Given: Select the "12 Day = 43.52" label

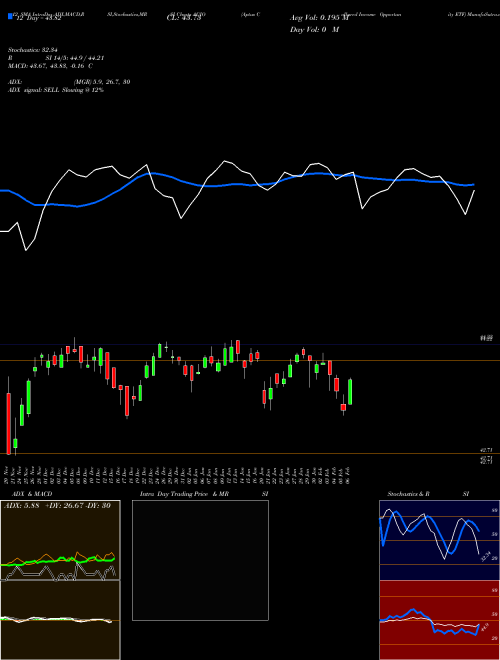Looking at the screenshot, I should 39,19.
